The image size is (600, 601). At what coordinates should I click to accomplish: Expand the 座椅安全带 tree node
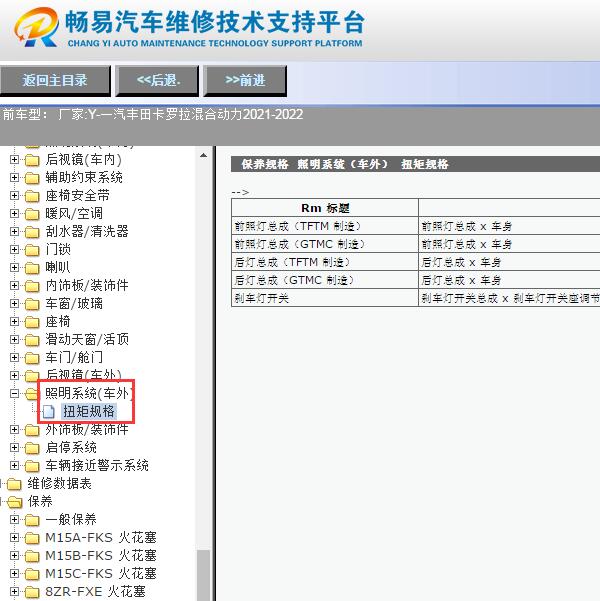pyautogui.click(x=14, y=195)
